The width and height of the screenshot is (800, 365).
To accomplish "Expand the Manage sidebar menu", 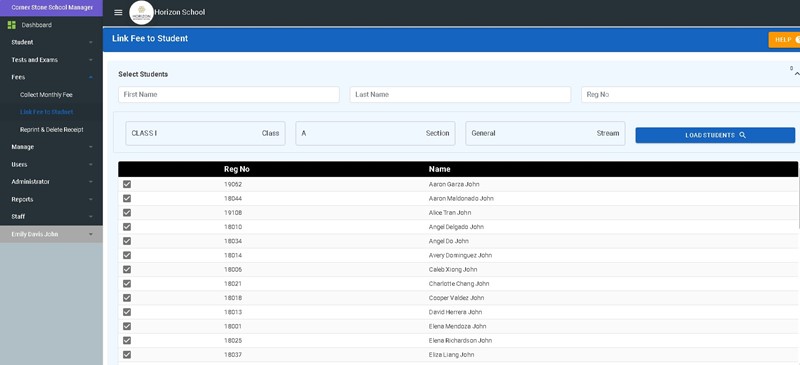I will (x=51, y=147).
